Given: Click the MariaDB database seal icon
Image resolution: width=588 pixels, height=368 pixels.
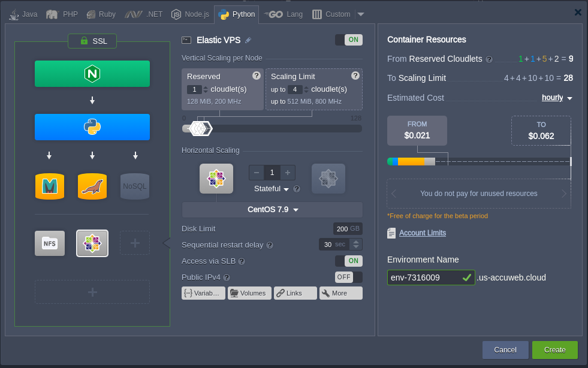Looking at the screenshot, I should tap(92, 186).
